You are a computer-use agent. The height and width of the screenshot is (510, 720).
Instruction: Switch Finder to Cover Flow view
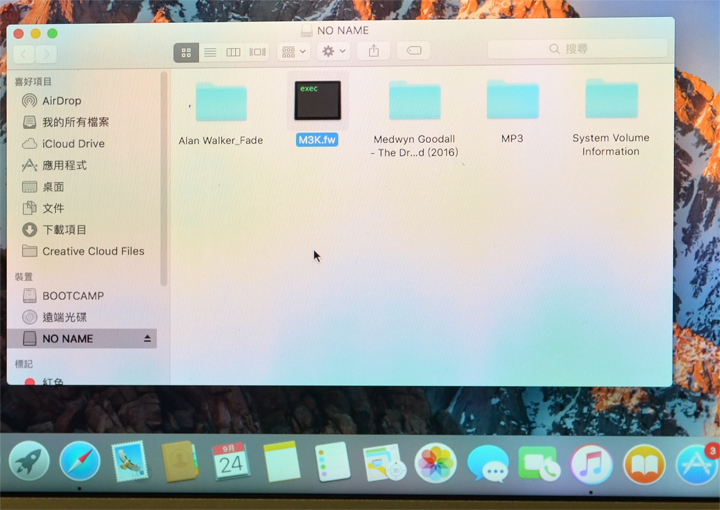click(258, 52)
